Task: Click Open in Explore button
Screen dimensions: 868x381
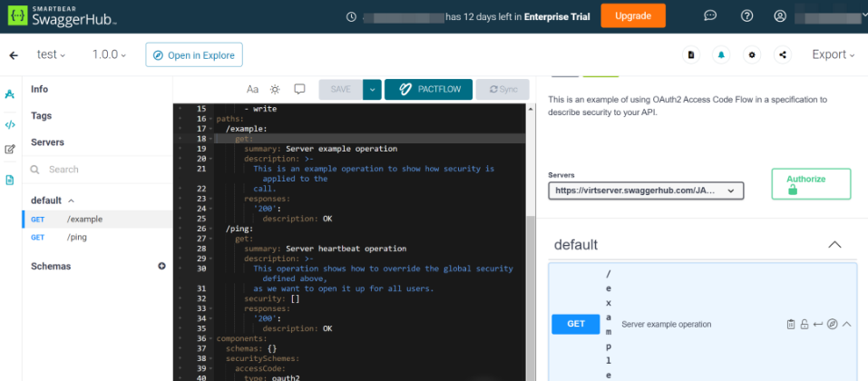Action: [194, 55]
